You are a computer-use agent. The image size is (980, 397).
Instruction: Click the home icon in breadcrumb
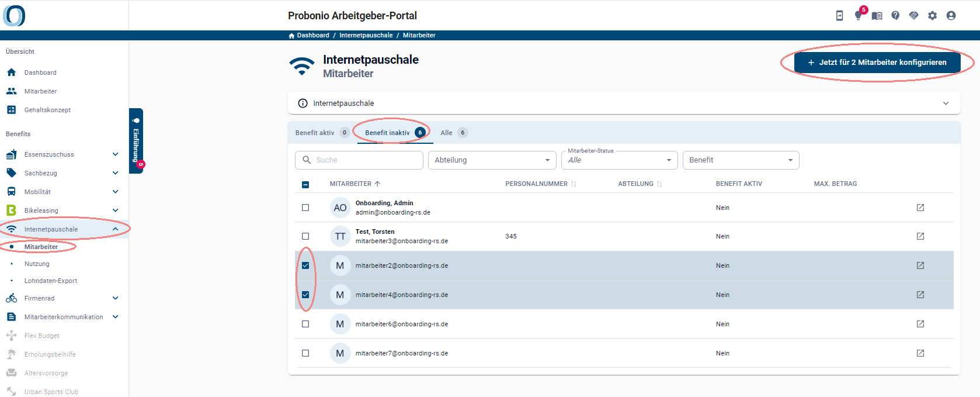pyautogui.click(x=291, y=36)
